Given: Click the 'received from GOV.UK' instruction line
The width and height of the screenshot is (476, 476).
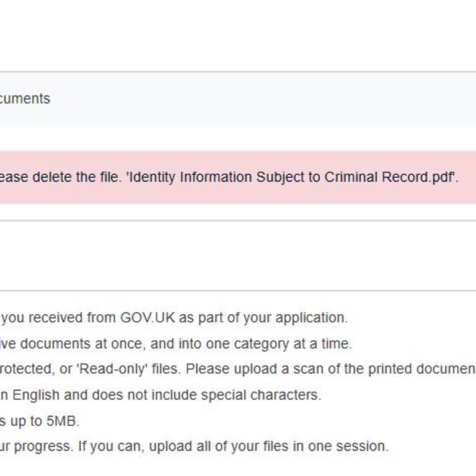Looking at the screenshot, I should tap(99, 318).
